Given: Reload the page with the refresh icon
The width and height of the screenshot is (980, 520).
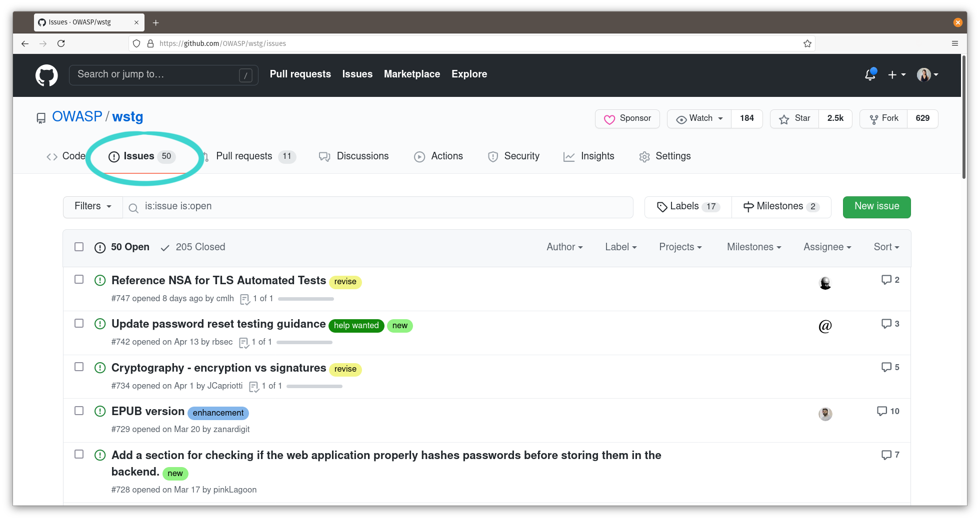Looking at the screenshot, I should tap(61, 43).
